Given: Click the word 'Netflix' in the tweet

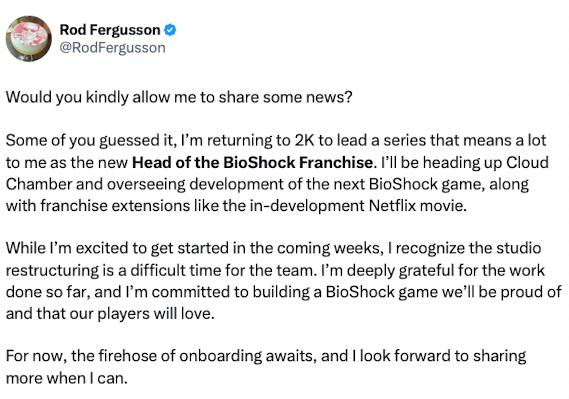Looking at the screenshot, I should [392, 206].
